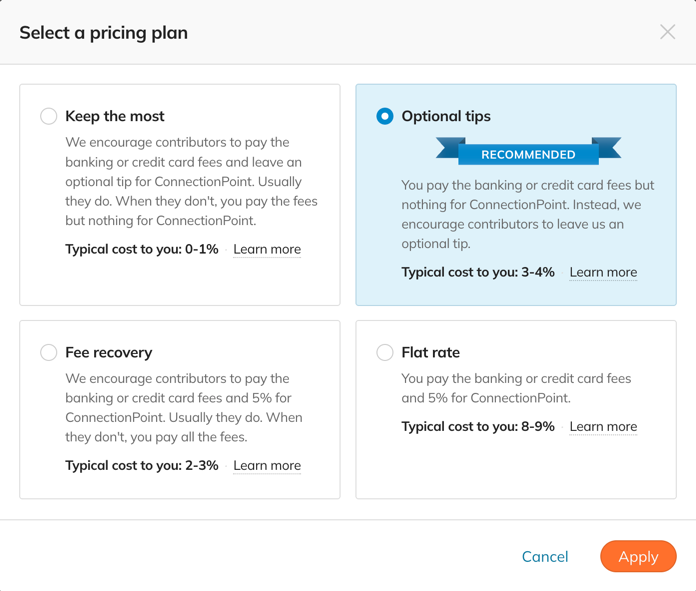The width and height of the screenshot is (696, 591).
Task: Click Typical cost to you: 0-1% text
Action: pos(142,249)
